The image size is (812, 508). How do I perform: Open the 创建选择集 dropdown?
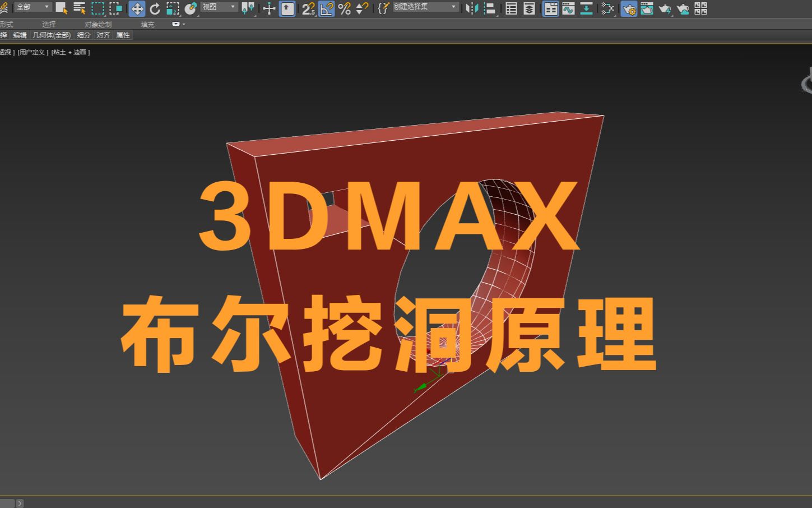425,7
